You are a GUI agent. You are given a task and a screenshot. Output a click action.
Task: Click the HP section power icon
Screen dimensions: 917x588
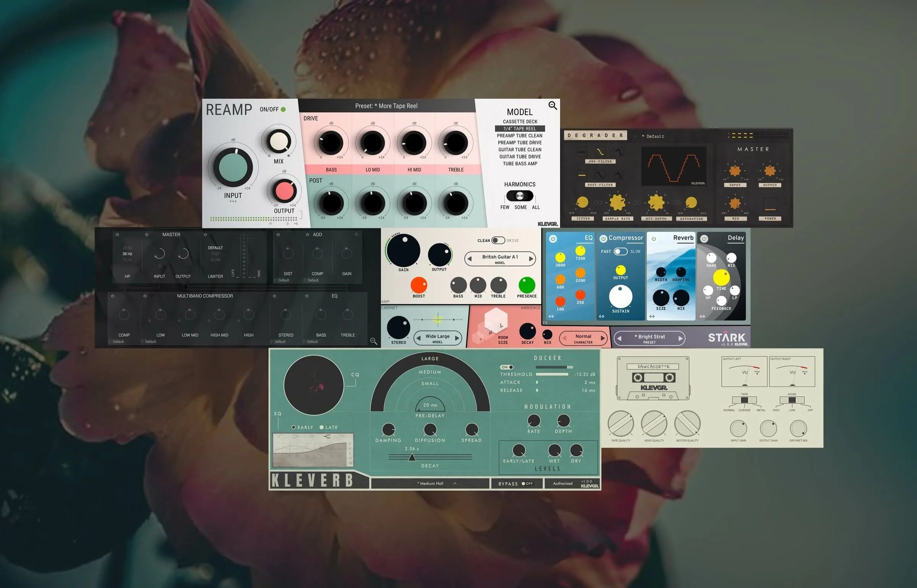117,235
